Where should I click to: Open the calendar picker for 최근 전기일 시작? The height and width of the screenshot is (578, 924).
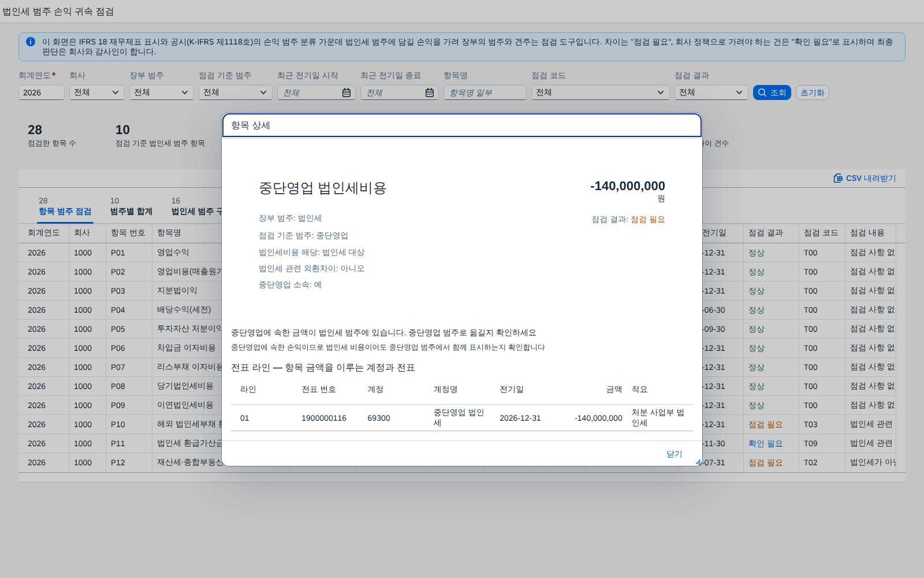click(346, 92)
